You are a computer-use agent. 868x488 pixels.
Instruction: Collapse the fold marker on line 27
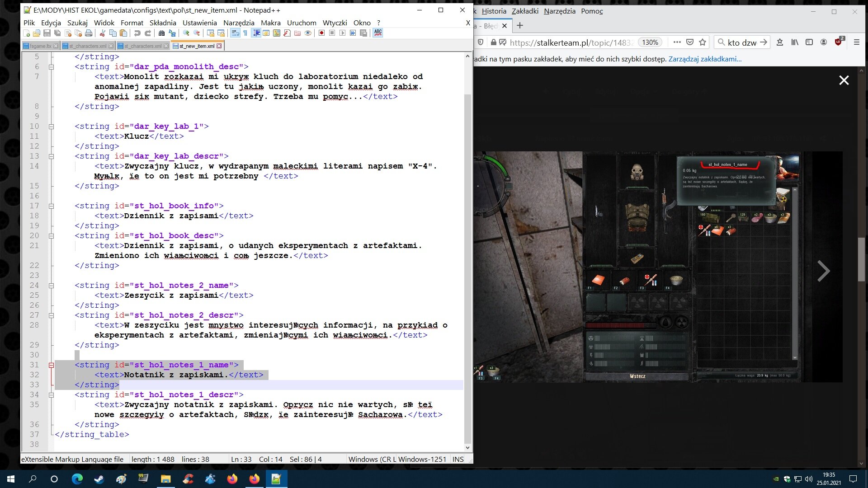51,315
